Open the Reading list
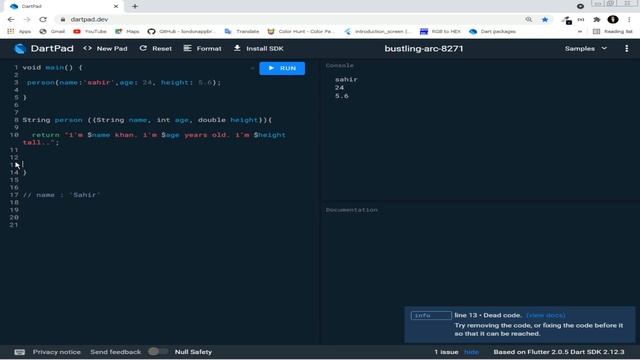 coord(612,31)
